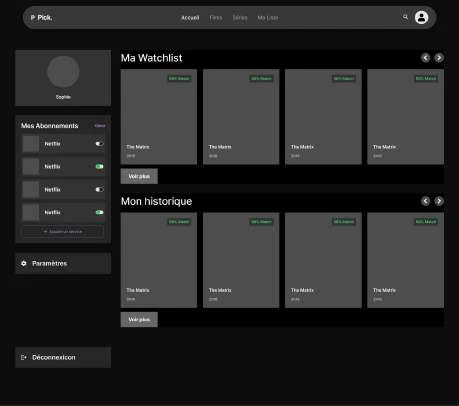
Task: Click the Mon historique heading
Action: (156, 201)
